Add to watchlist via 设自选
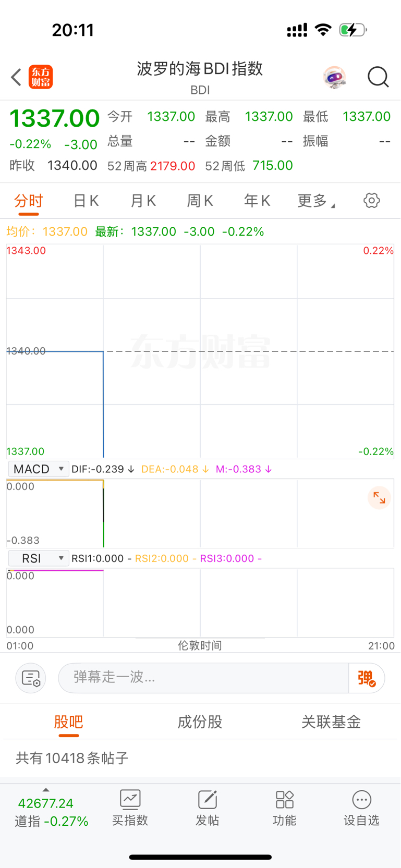The image size is (401, 868). tap(361, 808)
